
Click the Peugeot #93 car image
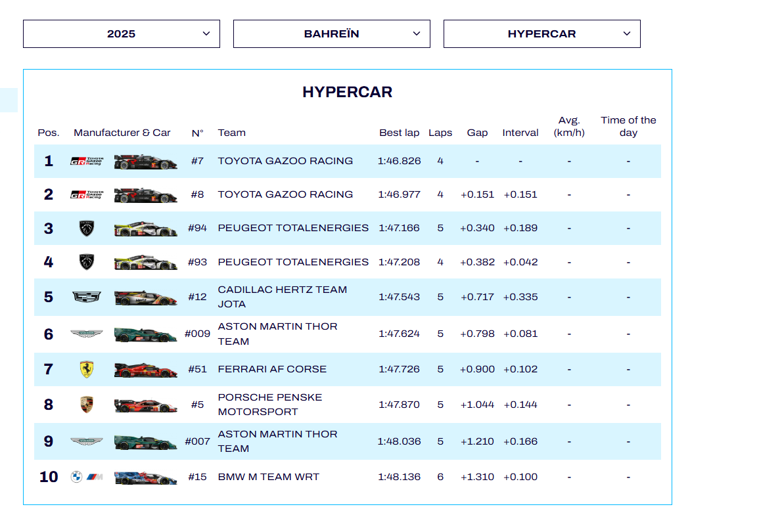tap(145, 263)
